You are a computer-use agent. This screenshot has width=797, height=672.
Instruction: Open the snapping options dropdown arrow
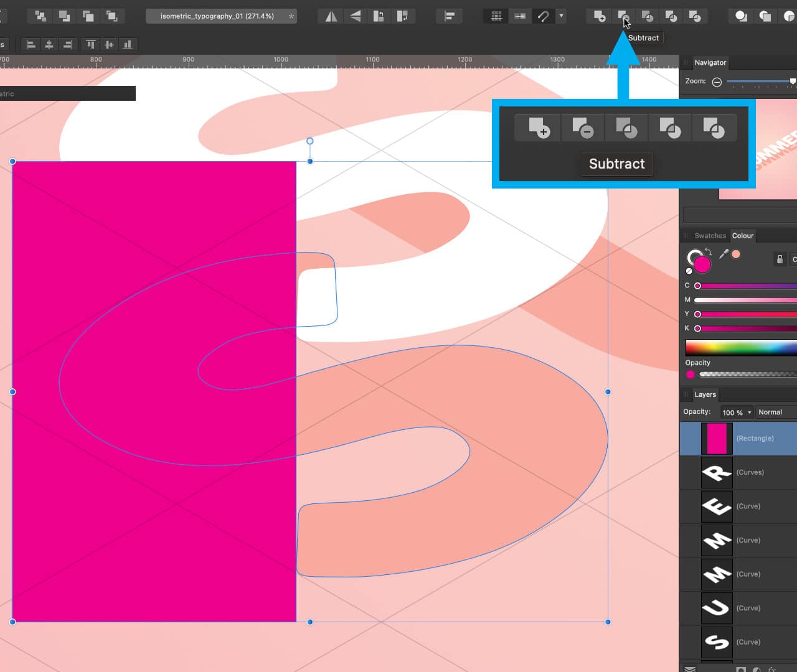point(561,16)
